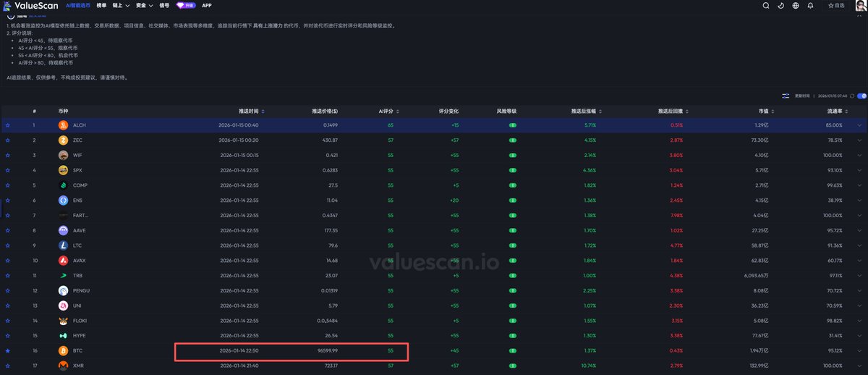Sort by 推送时间 column header

[251, 111]
